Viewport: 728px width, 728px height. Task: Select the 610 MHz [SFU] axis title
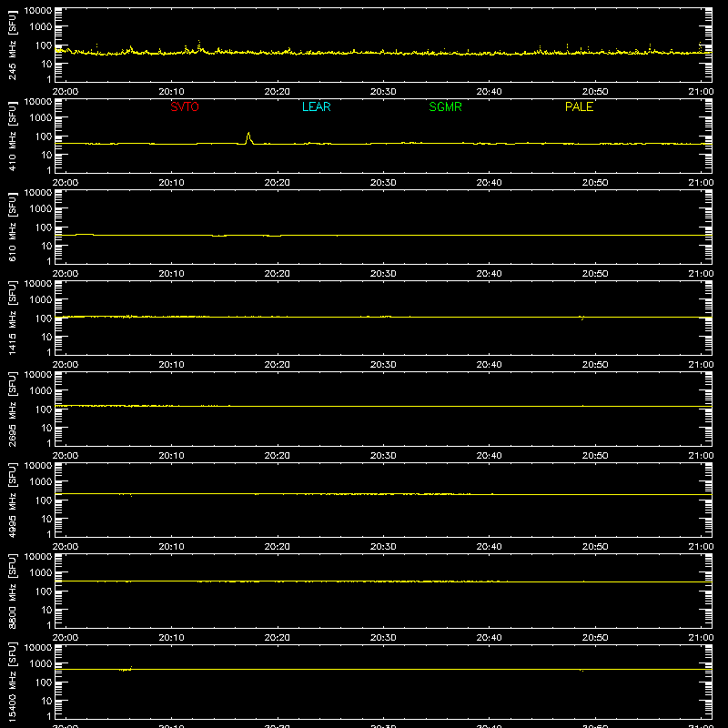click(13, 227)
